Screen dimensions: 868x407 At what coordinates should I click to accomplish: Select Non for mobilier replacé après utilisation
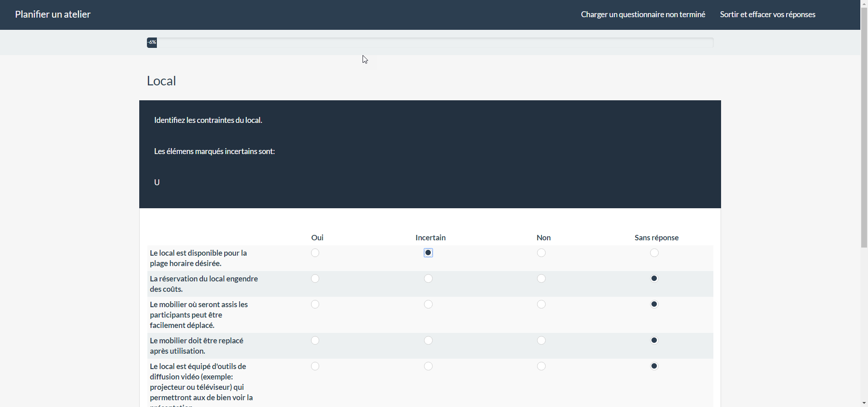point(541,341)
